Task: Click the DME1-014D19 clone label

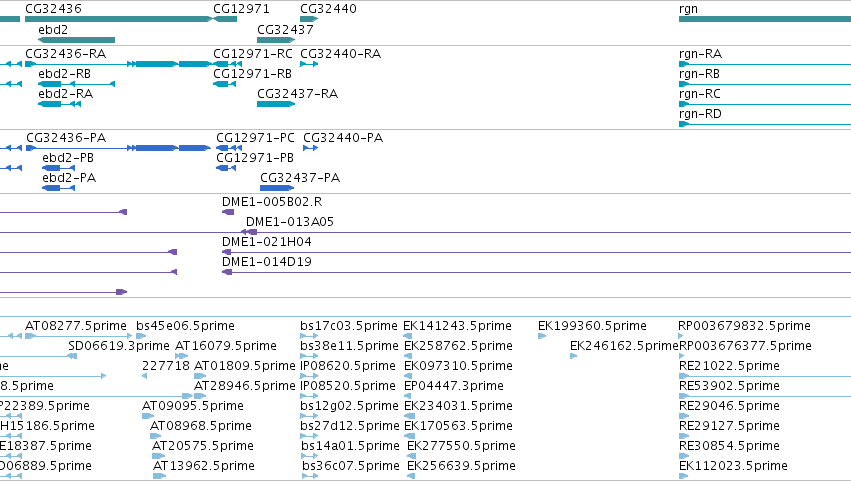Action: (267, 262)
